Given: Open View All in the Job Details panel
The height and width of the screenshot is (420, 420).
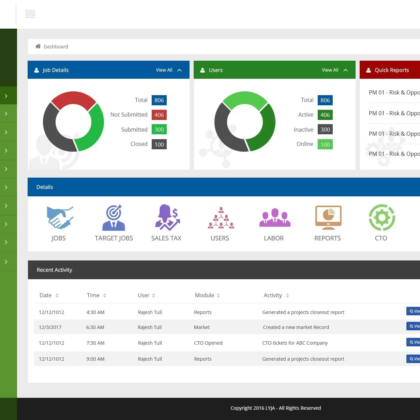Looking at the screenshot, I should [164, 70].
